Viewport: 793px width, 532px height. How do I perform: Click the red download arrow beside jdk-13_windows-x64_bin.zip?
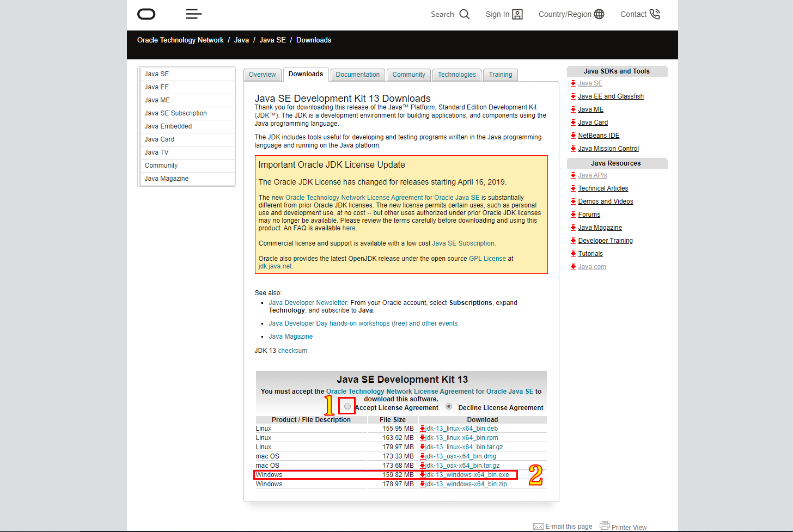[422, 484]
